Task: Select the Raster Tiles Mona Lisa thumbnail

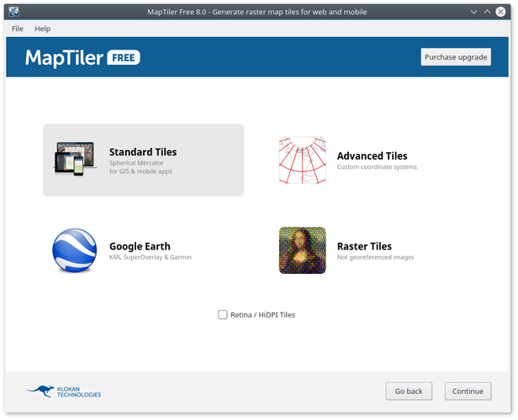Action: point(302,250)
